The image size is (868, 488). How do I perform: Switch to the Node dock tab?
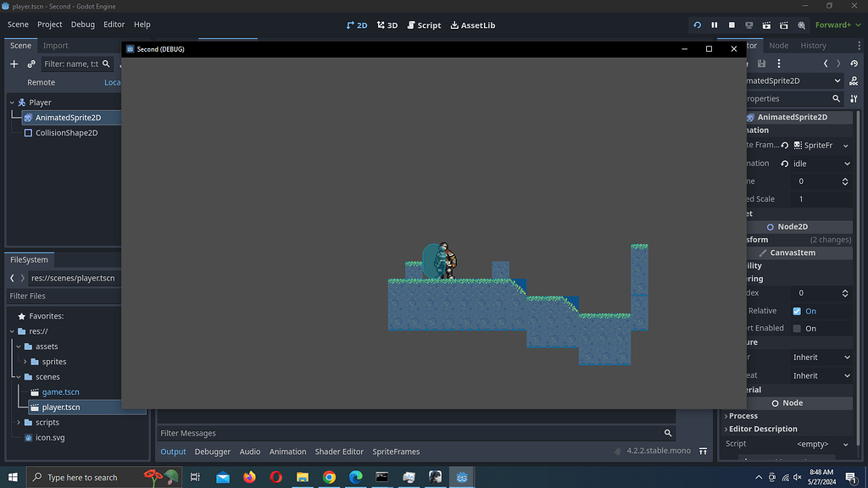(x=778, y=46)
